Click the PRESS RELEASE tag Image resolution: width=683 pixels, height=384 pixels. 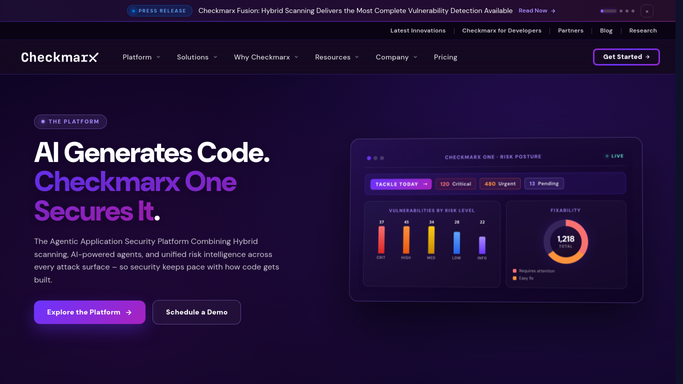click(159, 11)
